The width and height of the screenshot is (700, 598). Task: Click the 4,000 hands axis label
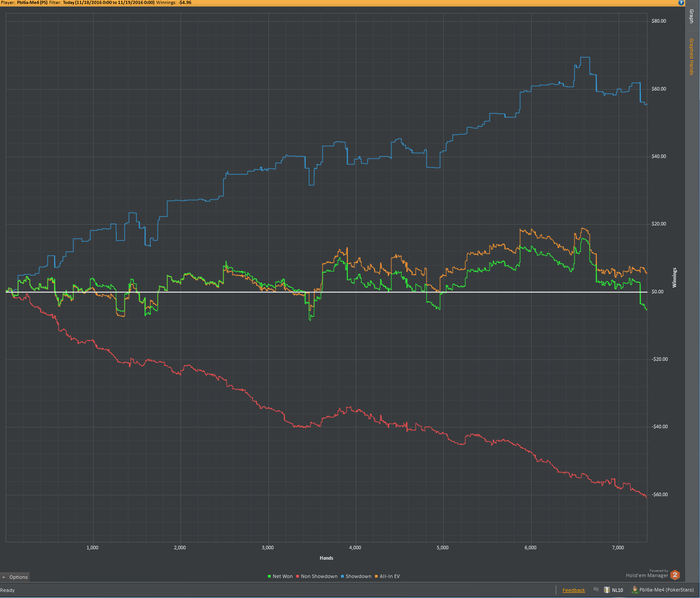(x=355, y=548)
